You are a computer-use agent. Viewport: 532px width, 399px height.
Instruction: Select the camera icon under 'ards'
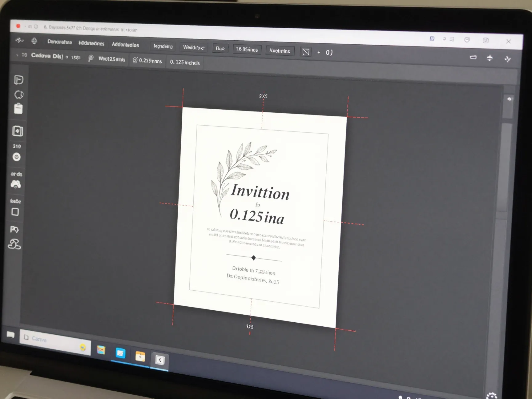(x=16, y=184)
